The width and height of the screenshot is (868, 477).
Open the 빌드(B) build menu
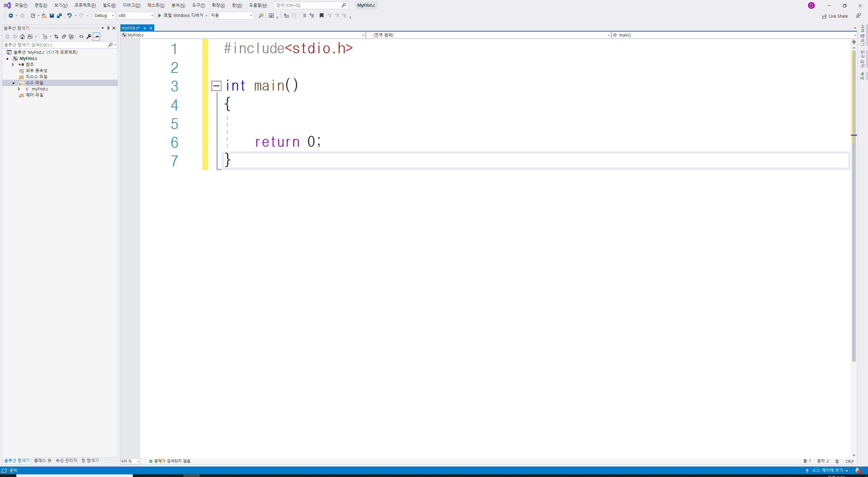pyautogui.click(x=109, y=5)
